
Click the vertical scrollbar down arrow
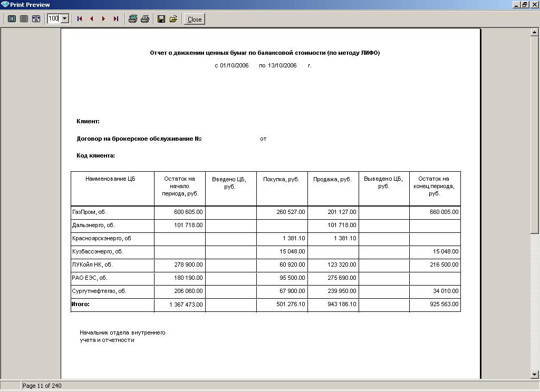534,375
